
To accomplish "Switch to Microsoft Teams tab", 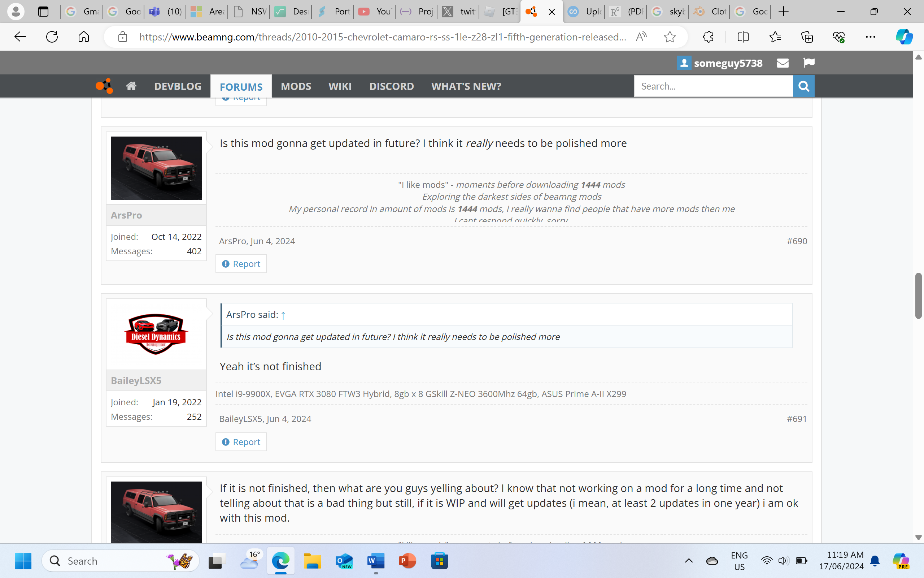I will point(165,12).
